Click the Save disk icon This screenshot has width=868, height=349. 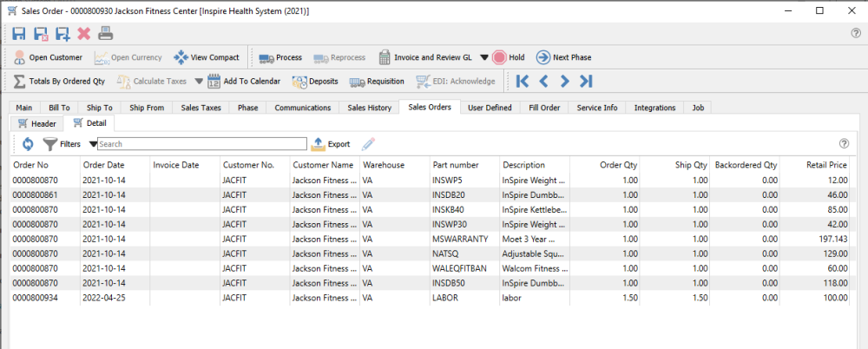[x=19, y=34]
